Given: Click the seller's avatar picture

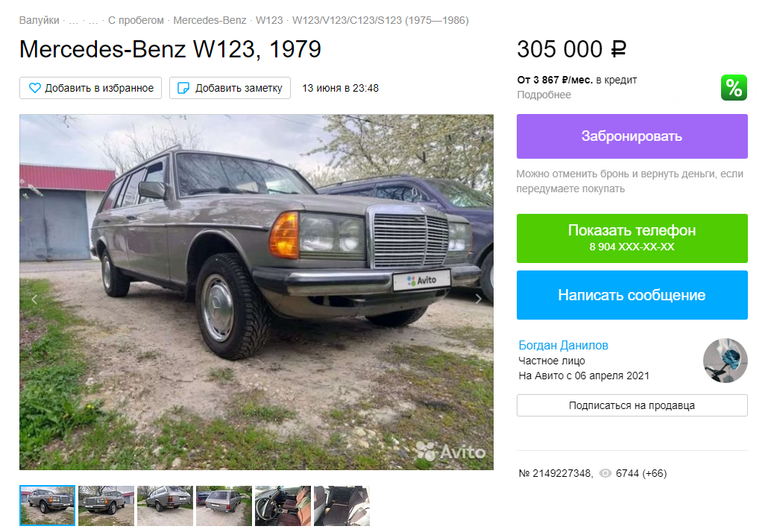Looking at the screenshot, I should click(725, 361).
